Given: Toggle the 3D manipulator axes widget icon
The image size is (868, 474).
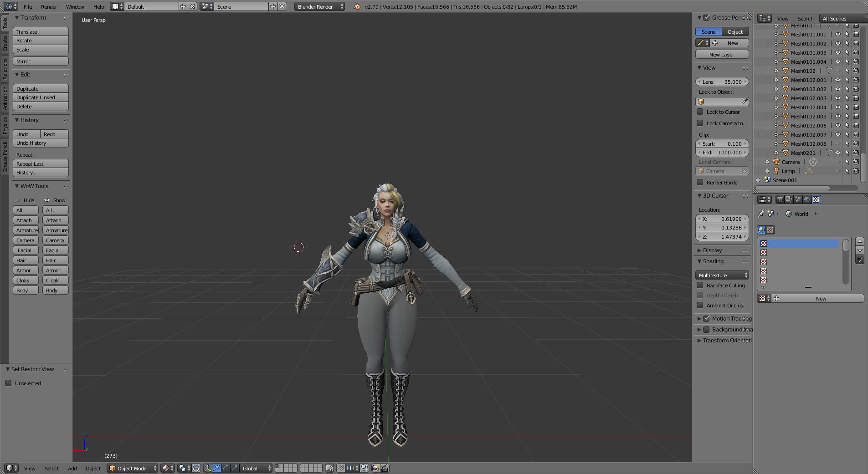Looking at the screenshot, I should click(x=207, y=468).
